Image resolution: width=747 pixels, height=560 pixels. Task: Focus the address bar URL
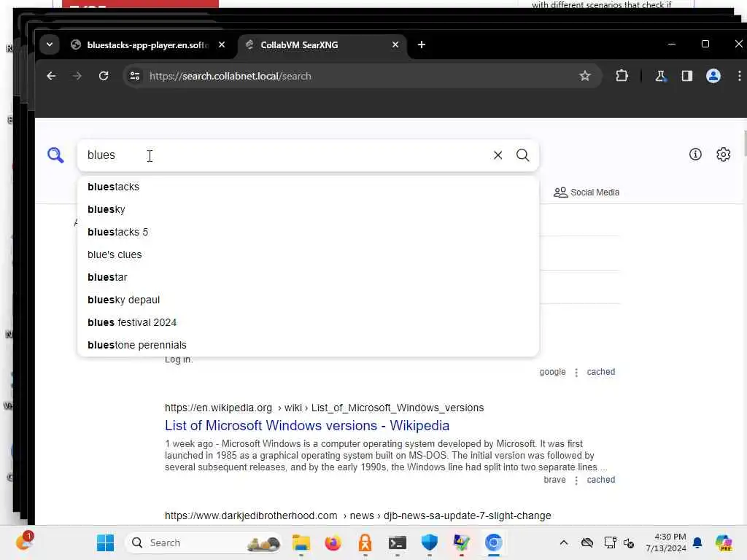click(230, 76)
